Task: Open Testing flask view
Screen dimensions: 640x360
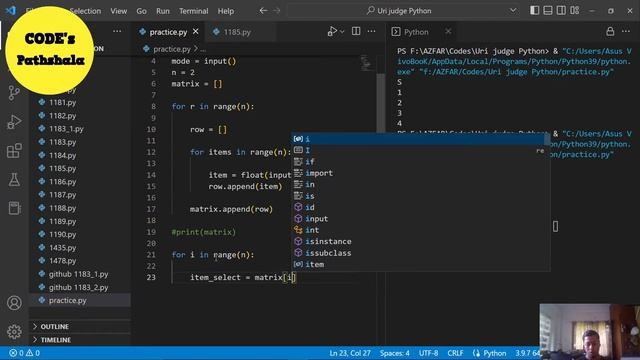Action: (14, 179)
